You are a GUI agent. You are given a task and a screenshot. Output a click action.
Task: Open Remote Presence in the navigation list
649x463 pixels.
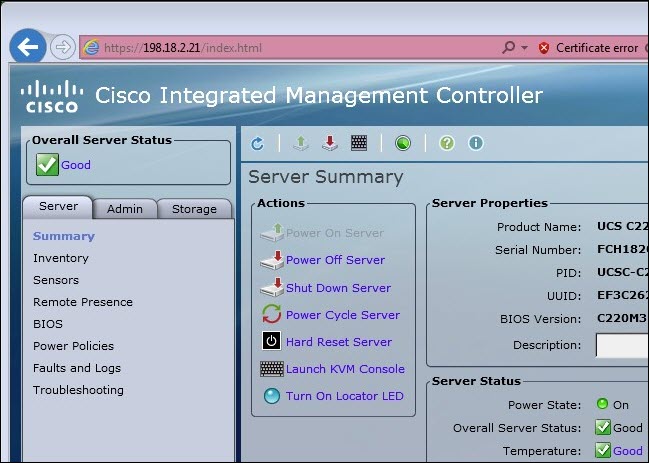tap(83, 302)
